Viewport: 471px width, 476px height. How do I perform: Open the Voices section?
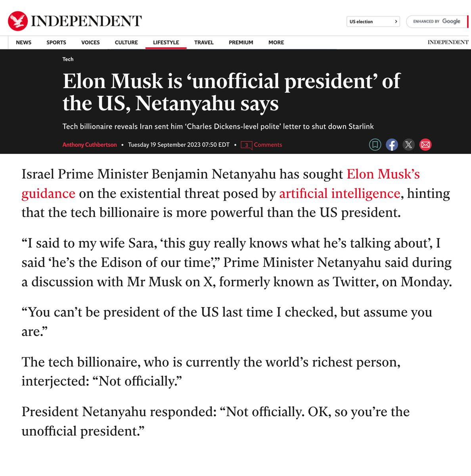tap(90, 42)
